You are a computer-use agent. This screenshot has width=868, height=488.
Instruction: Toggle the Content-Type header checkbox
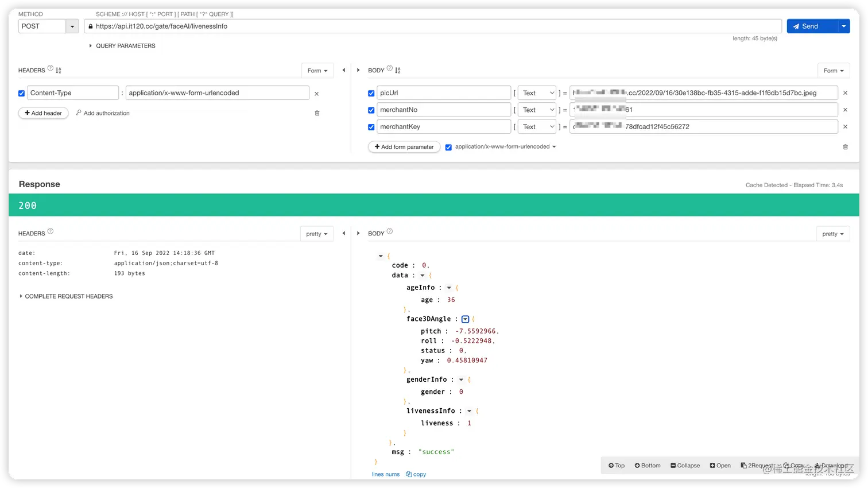pos(22,93)
